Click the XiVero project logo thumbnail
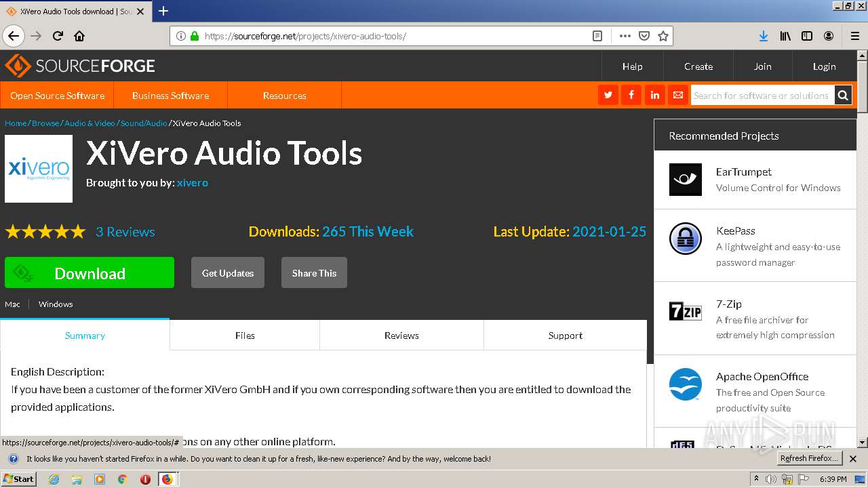Screen dimensions: 868x488 [x=39, y=169]
